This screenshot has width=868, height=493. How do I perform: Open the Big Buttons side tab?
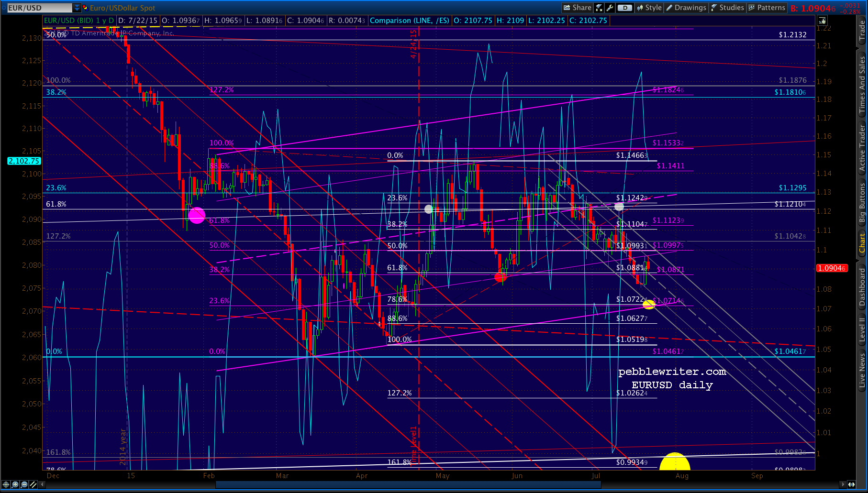tap(862, 203)
